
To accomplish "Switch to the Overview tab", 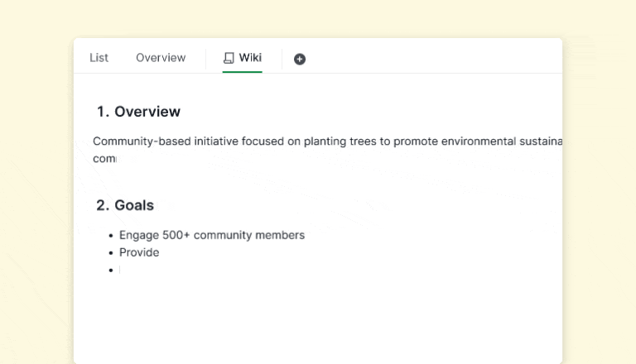I will tap(161, 58).
